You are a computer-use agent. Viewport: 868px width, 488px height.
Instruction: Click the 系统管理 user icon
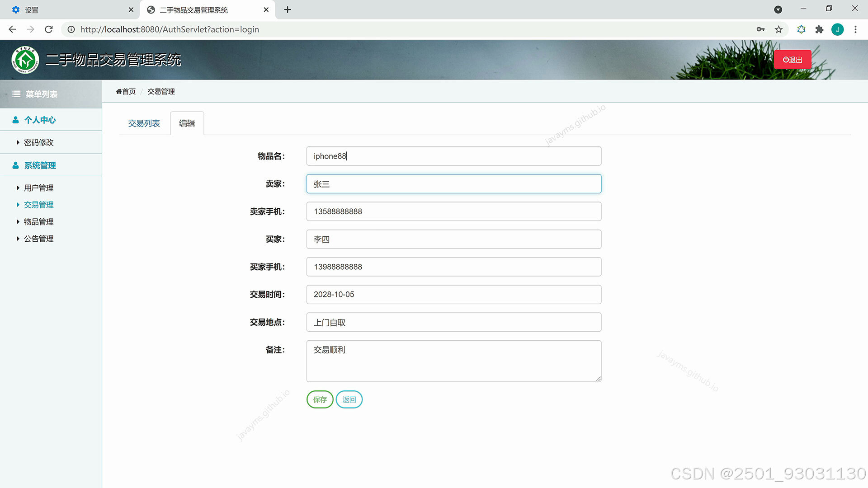coord(15,165)
